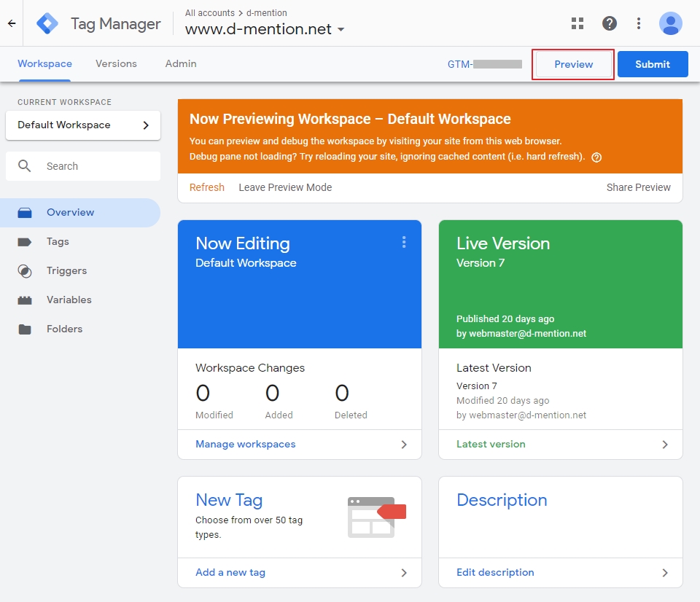Click the Deleted count value
The height and width of the screenshot is (602, 700).
(x=342, y=393)
